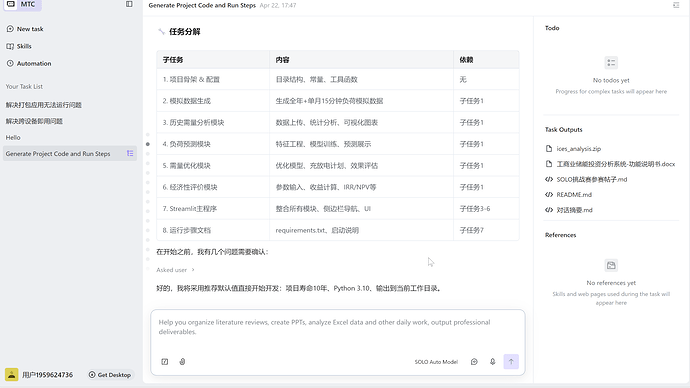Select Generate Project Code and Run Steps task
Image resolution: width=690 pixels, height=388 pixels.
70,154
